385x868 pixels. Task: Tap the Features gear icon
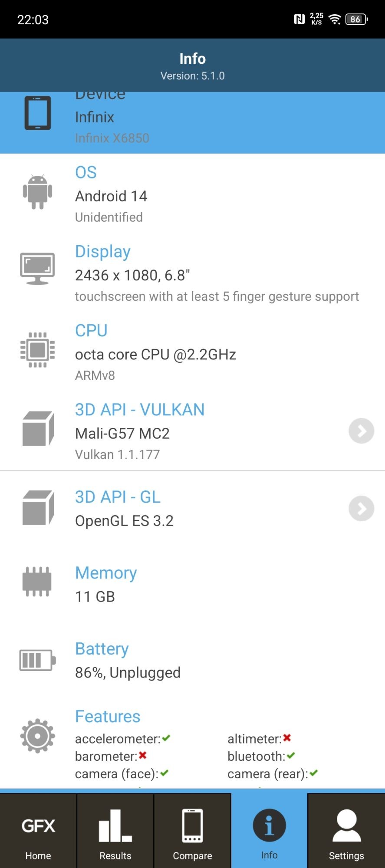coord(38,736)
